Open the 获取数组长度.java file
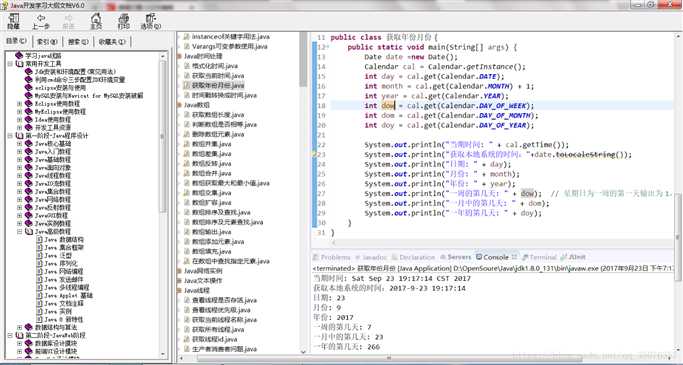Screen dimensions: 683x365 (x=218, y=115)
